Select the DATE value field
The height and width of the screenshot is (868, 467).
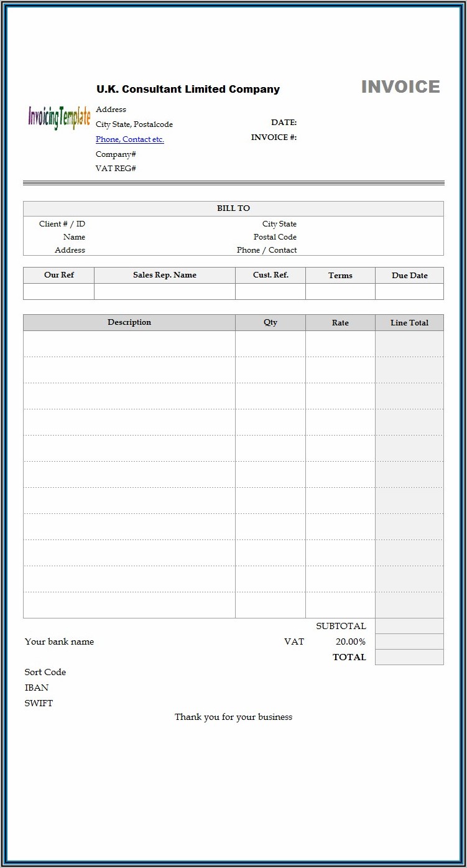(x=370, y=123)
